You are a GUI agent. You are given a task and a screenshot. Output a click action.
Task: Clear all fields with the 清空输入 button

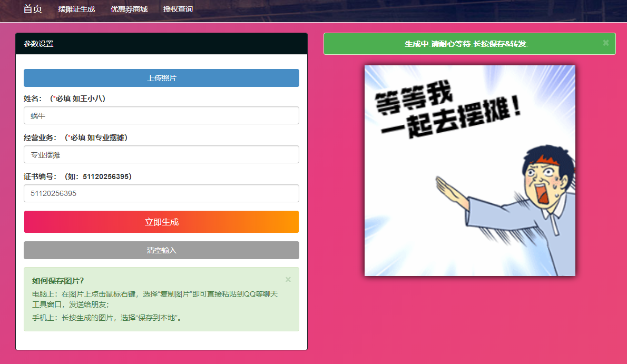(x=161, y=250)
